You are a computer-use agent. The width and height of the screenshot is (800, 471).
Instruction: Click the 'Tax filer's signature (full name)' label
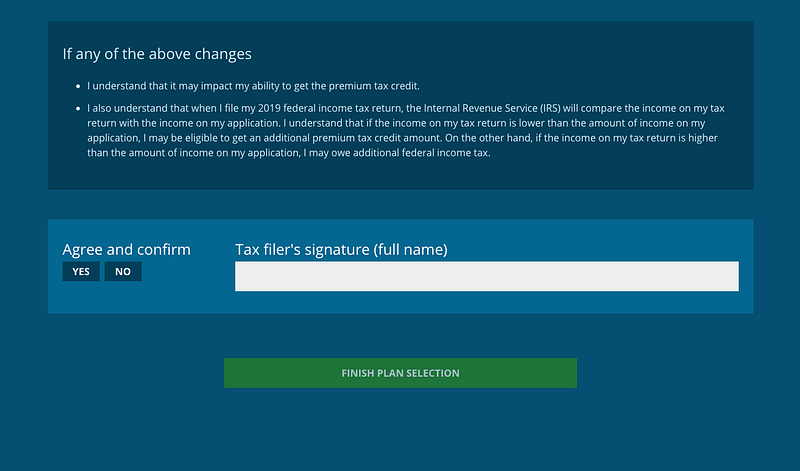[x=341, y=249]
